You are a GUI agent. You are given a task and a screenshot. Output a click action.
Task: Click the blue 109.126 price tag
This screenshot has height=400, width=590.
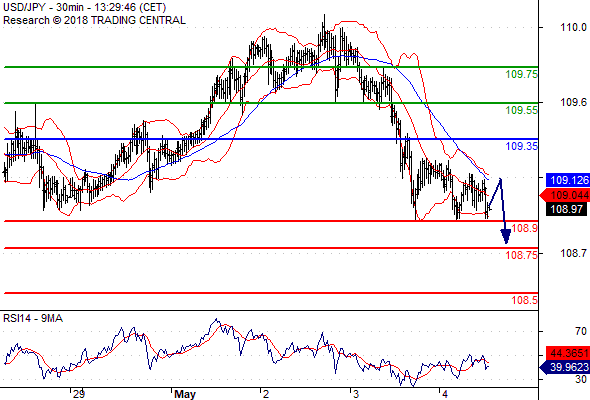[568, 180]
